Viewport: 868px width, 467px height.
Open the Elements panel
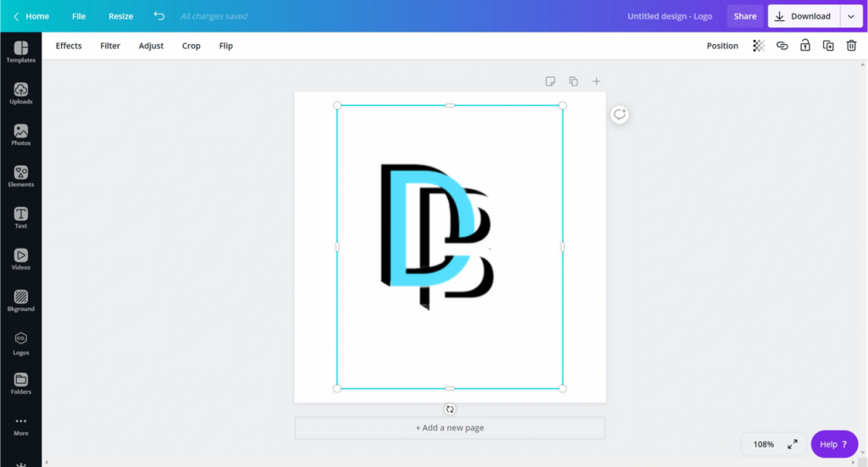click(21, 176)
